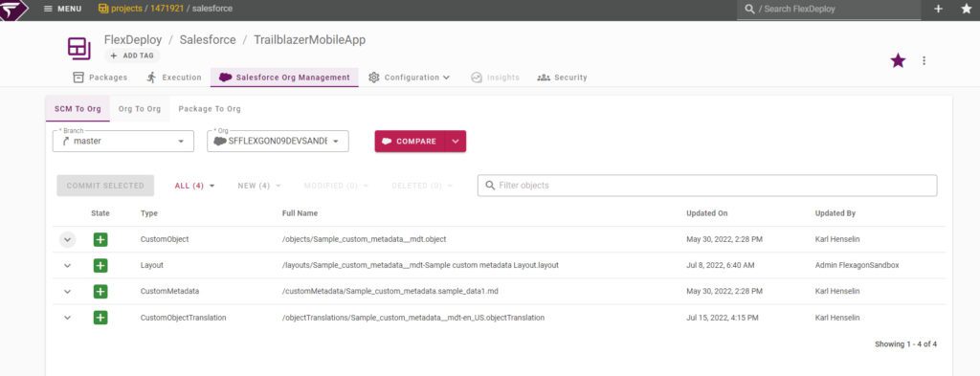The image size is (980, 376).
Task: Select the sample_data1.md customMetadata path
Action: point(390,292)
